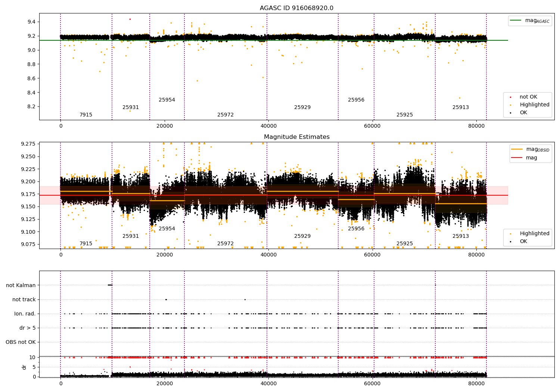
Task: Click the 9.275 y-axis tick label
Action: click(28, 144)
